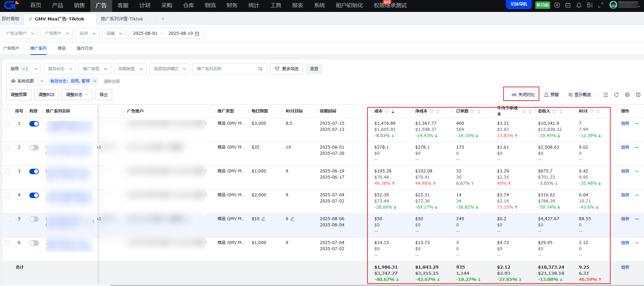
Task: Open the book guide icon
Action: click(638, 95)
